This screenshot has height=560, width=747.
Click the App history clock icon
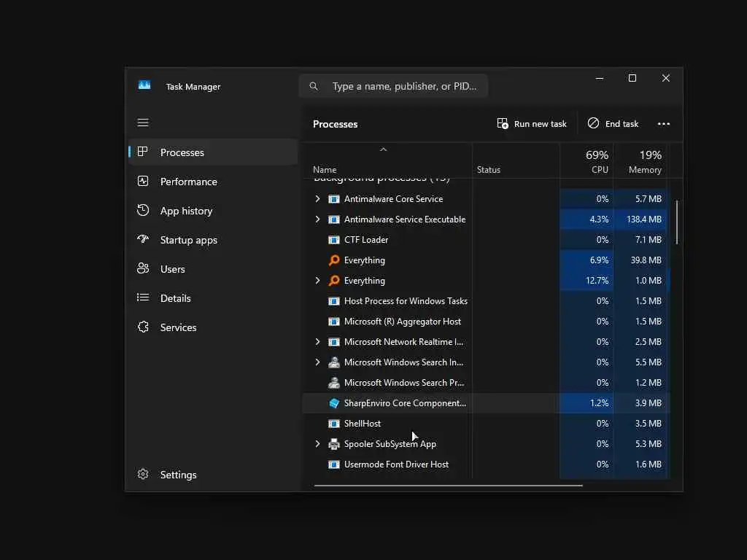click(x=143, y=210)
